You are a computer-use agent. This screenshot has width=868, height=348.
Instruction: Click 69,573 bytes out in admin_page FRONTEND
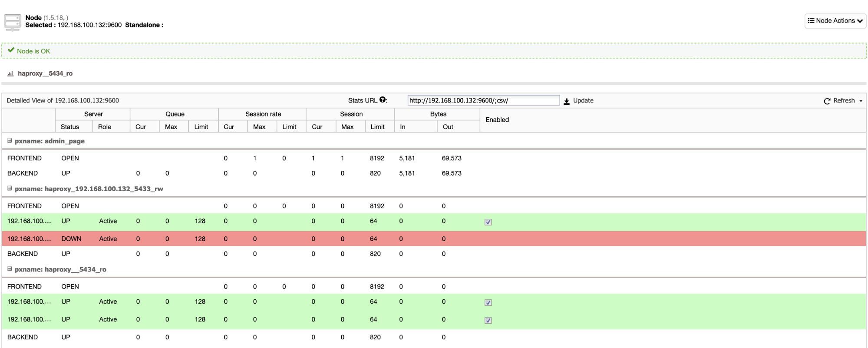point(452,158)
